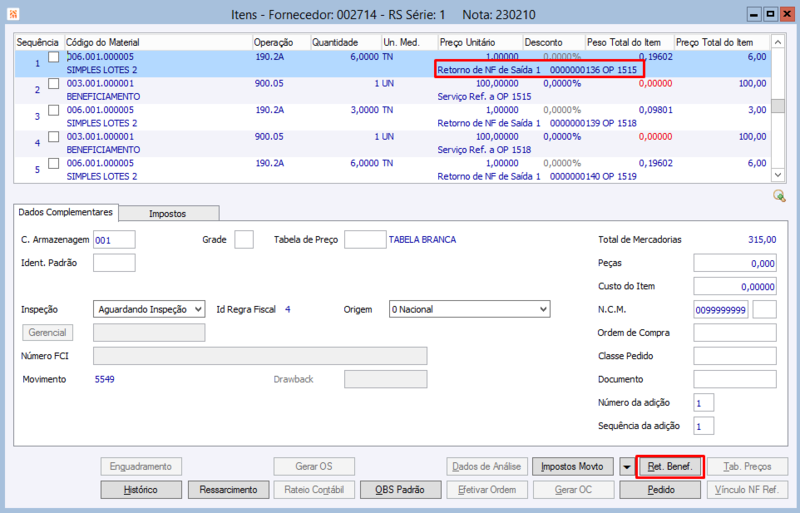The height and width of the screenshot is (513, 800).
Task: Click the Número FCI field
Action: pyautogui.click(x=260, y=356)
